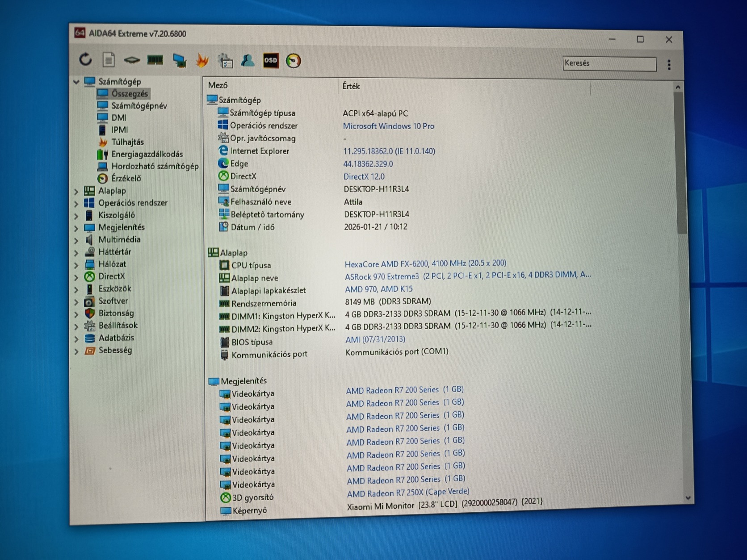Select the Felhasználó neve row
The image size is (747, 560).
click(x=290, y=202)
